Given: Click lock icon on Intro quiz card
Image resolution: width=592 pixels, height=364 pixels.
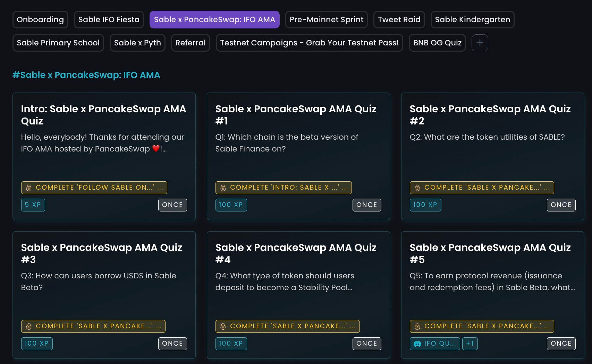Looking at the screenshot, I should tap(29, 188).
